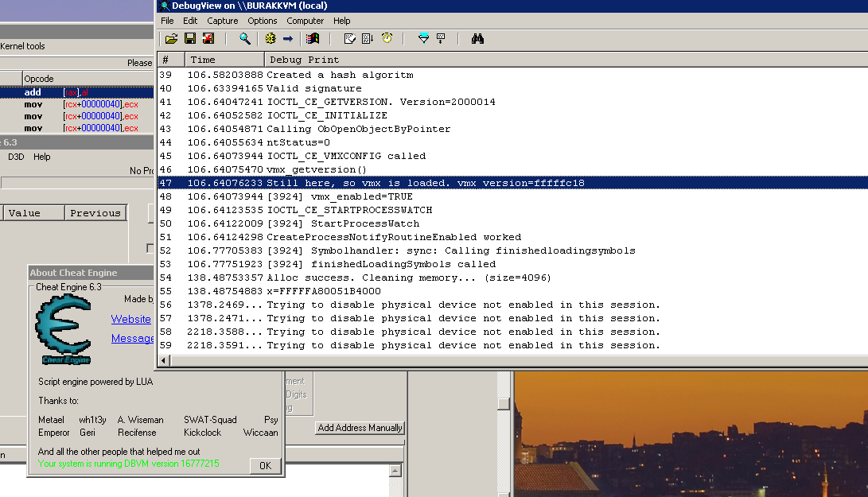
Task: Open Filter/Highlight funnel icon
Action: coord(423,38)
